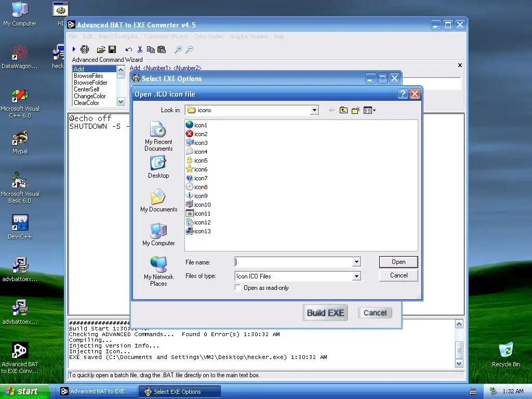Click the back arrow in file dialog

pyautogui.click(x=332, y=110)
